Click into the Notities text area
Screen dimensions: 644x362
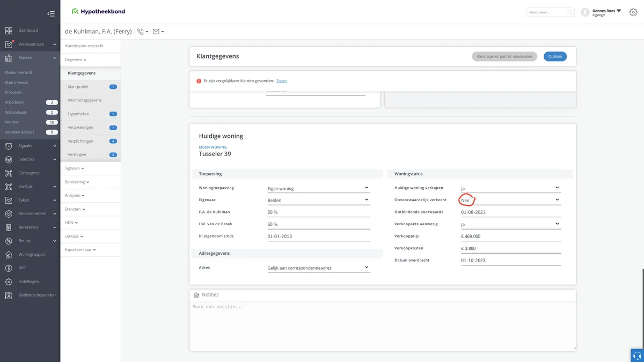pos(383,326)
